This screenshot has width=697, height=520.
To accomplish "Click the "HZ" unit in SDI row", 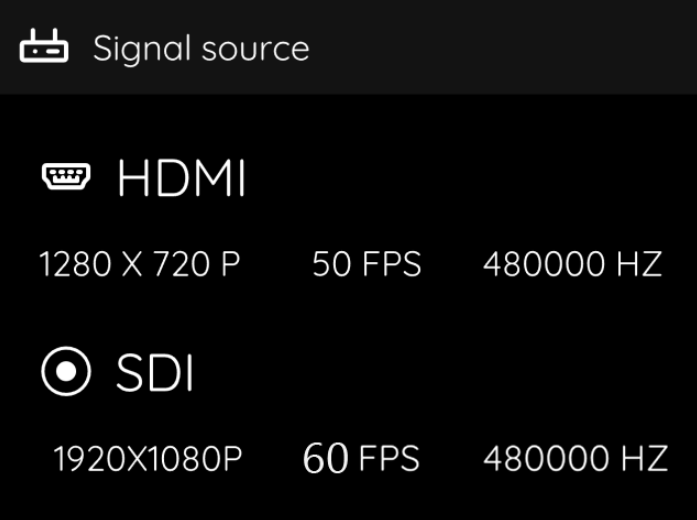I will point(643,459).
